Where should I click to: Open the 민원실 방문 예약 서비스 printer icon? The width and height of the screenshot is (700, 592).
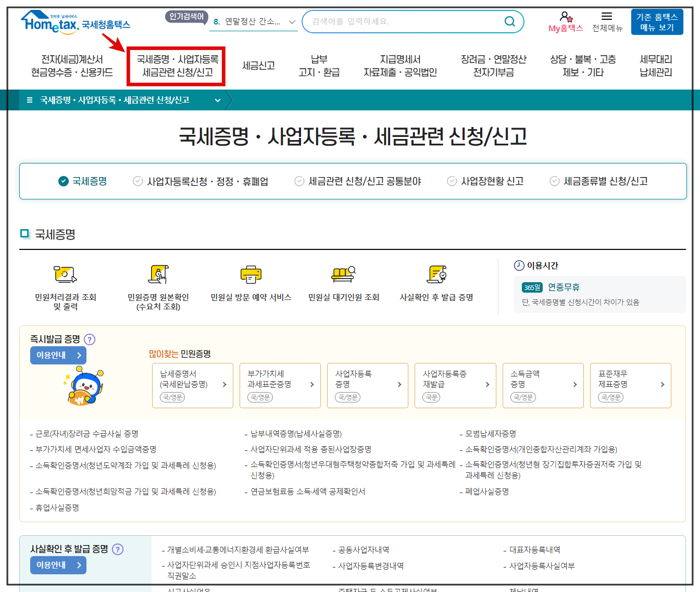point(251,274)
